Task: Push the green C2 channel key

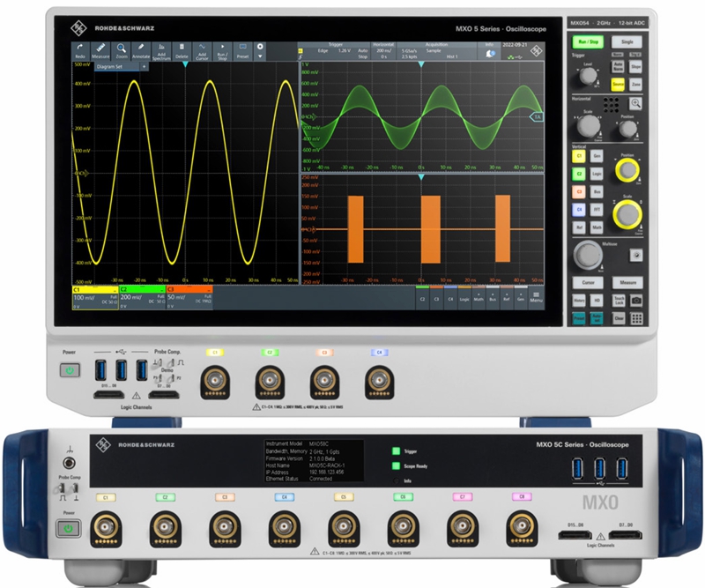Action: click(579, 174)
